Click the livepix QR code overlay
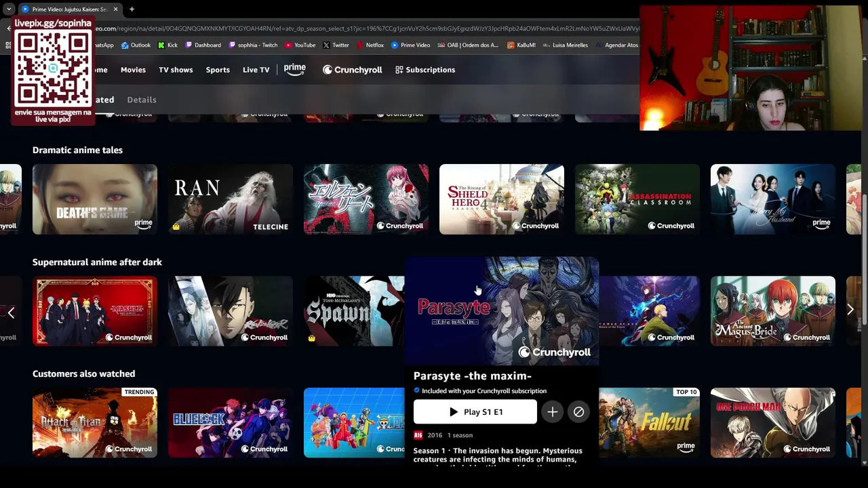Image resolution: width=868 pixels, height=488 pixels. click(53, 70)
